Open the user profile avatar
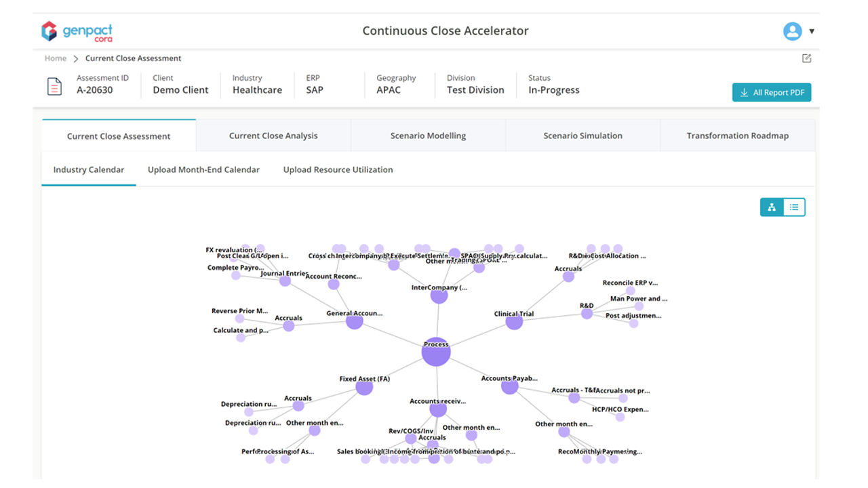Screen dimensions: 868x488 792,31
